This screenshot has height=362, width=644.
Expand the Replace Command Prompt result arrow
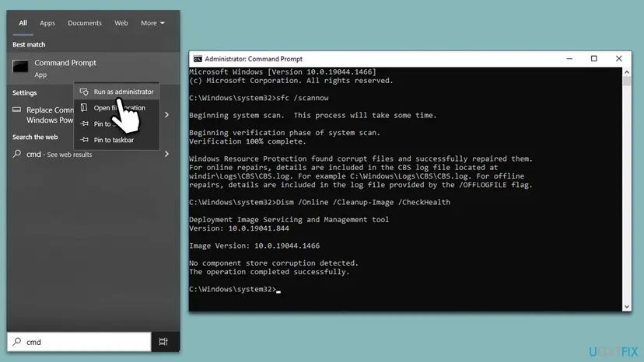[166, 115]
